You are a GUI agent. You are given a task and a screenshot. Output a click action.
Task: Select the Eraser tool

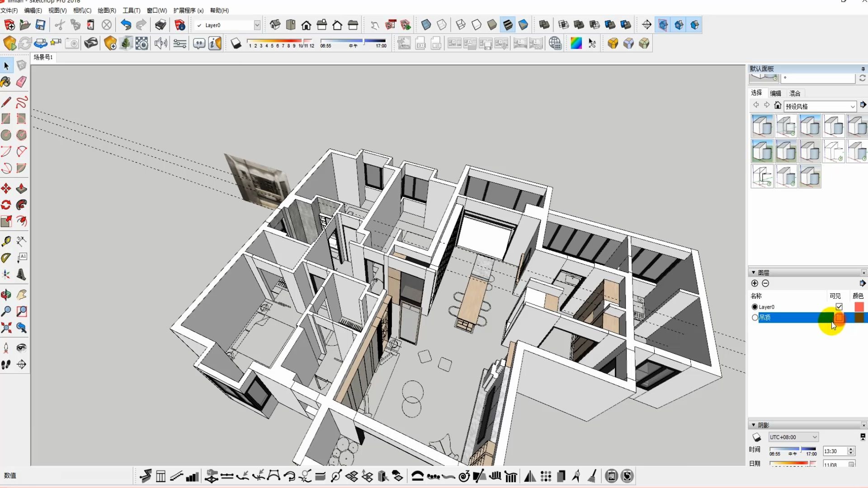coord(21,82)
